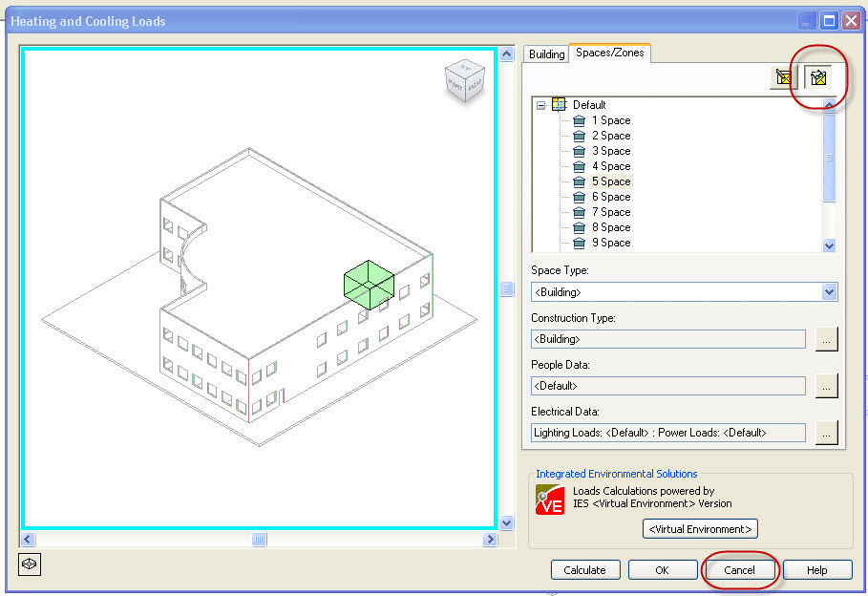This screenshot has width=868, height=596.
Task: Collapse the Default zone tree node
Action: click(x=540, y=105)
